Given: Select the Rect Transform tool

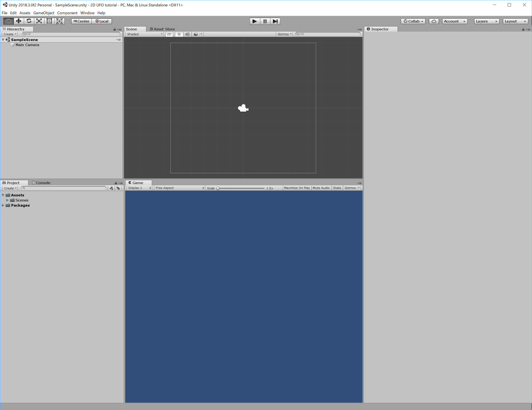Looking at the screenshot, I should coord(49,21).
